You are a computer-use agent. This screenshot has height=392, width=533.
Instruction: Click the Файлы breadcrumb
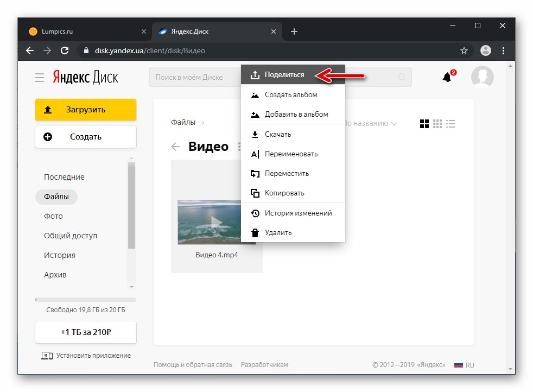tap(183, 122)
